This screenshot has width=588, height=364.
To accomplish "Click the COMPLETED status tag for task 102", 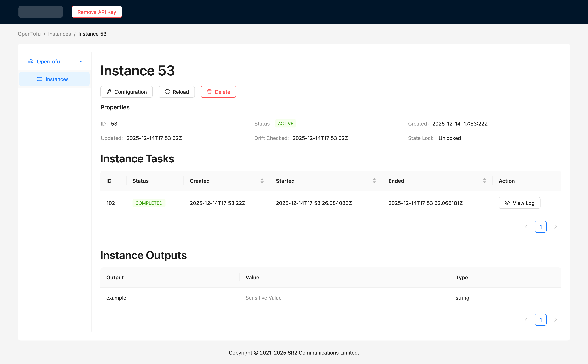I will tap(149, 203).
